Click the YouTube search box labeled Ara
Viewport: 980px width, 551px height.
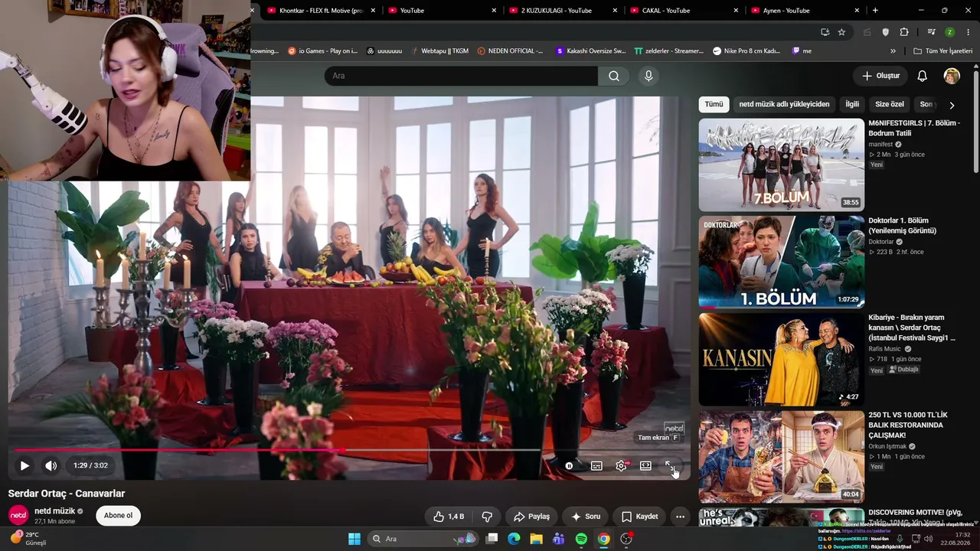click(461, 76)
